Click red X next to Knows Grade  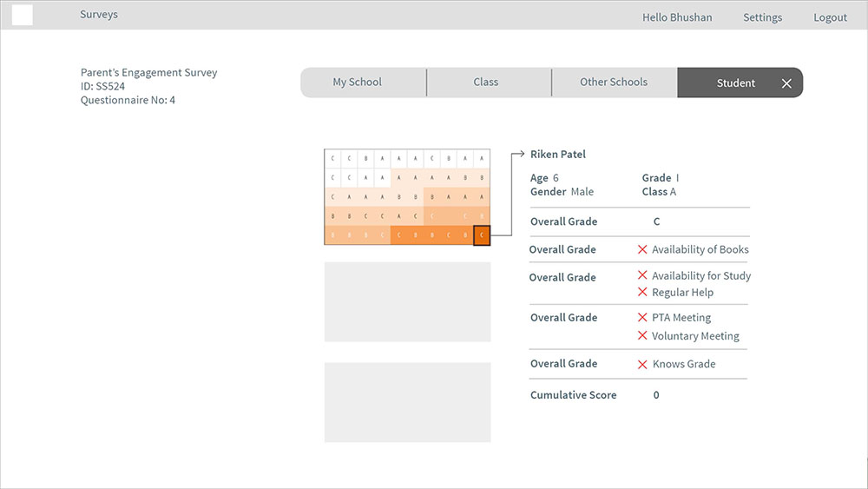click(642, 365)
